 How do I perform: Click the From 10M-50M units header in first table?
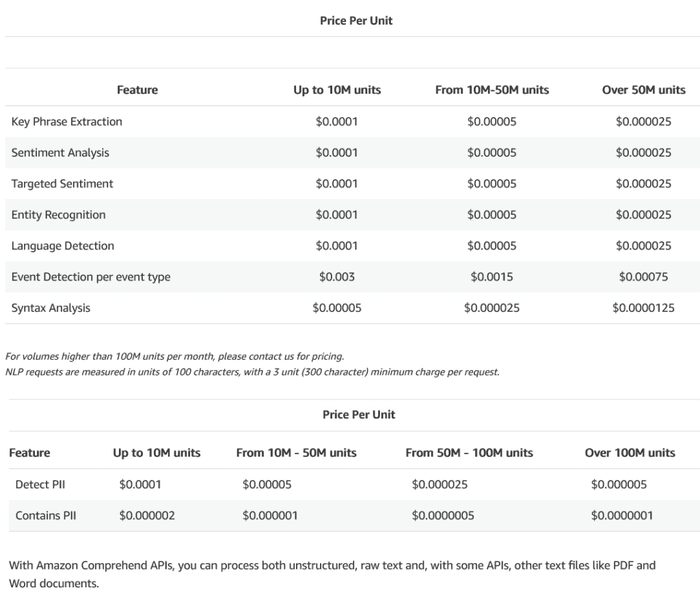[492, 90]
